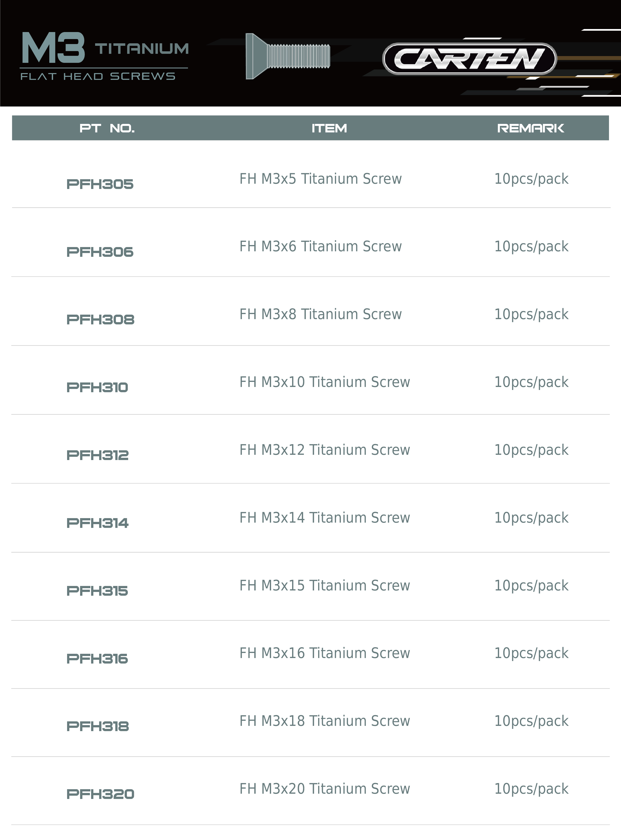
Task: Click the FLAT HEAD SCREWS subtitle
Action: [x=98, y=76]
